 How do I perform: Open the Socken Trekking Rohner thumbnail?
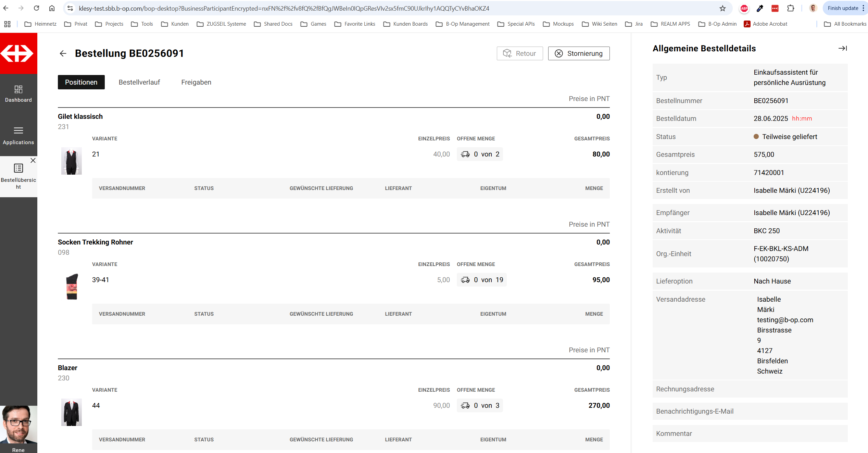point(71,287)
